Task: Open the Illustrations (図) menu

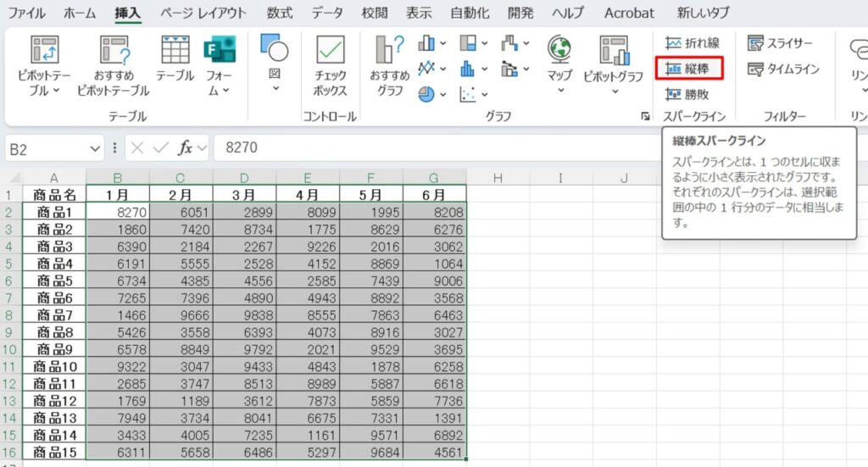Action: click(x=275, y=62)
